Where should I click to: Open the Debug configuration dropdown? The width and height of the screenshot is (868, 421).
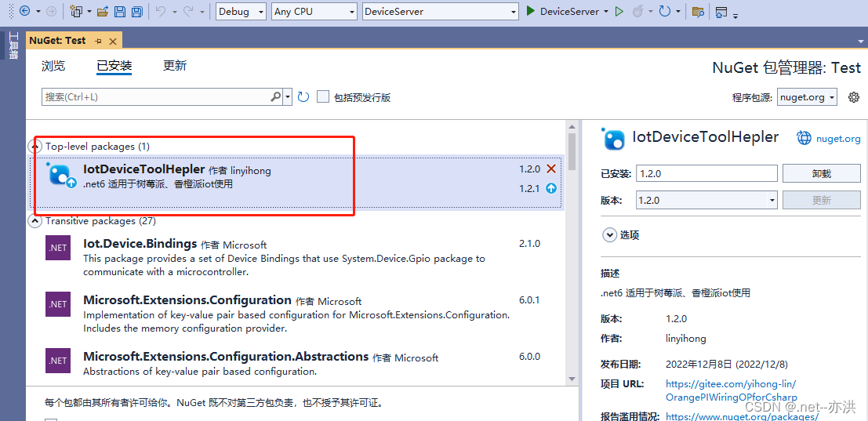click(x=242, y=12)
